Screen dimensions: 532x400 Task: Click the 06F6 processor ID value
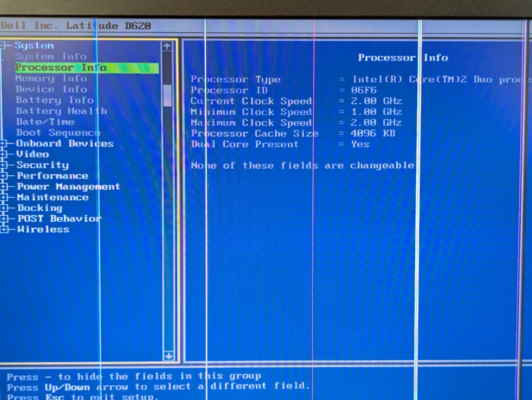click(364, 90)
